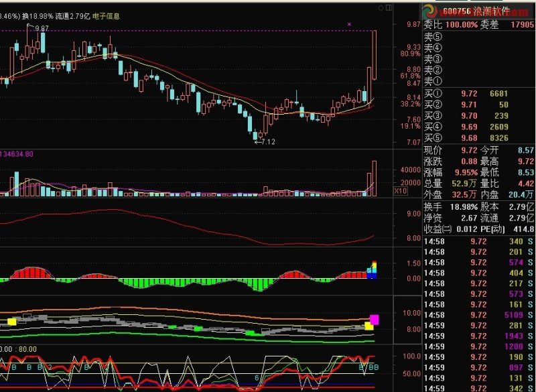Screen dimensions: 536x392
Task: Select the 卖③ ask row
Action: 478,59
